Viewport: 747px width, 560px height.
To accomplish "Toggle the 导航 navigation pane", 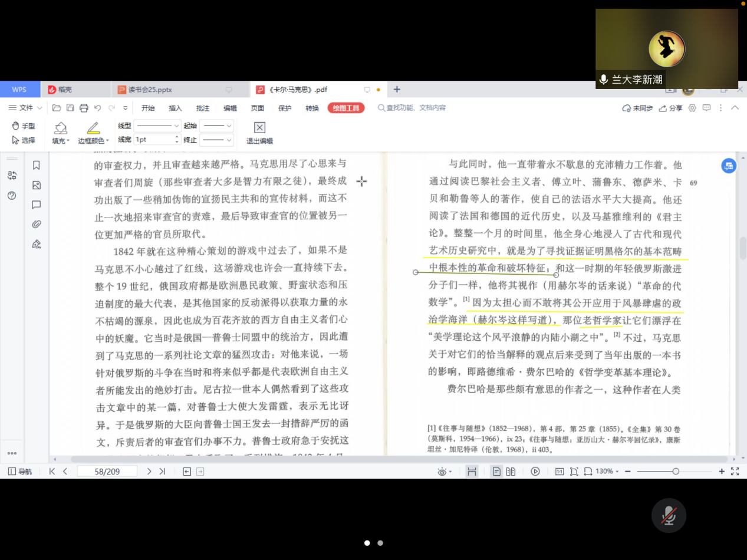I will pyautogui.click(x=20, y=472).
